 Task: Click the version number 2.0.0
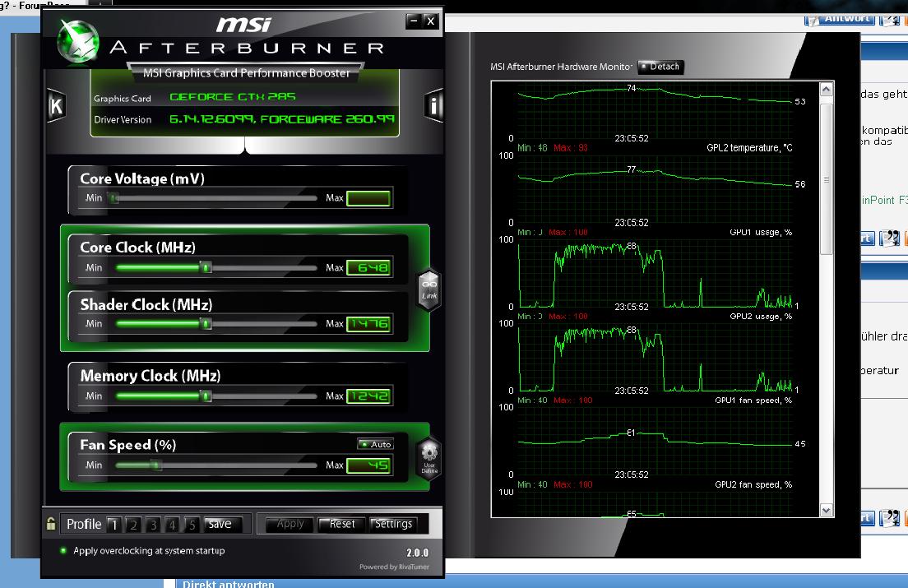(417, 553)
